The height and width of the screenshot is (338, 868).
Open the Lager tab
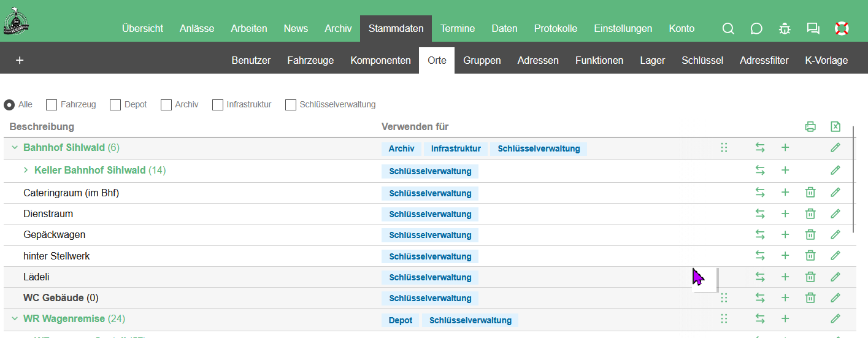pyautogui.click(x=653, y=60)
